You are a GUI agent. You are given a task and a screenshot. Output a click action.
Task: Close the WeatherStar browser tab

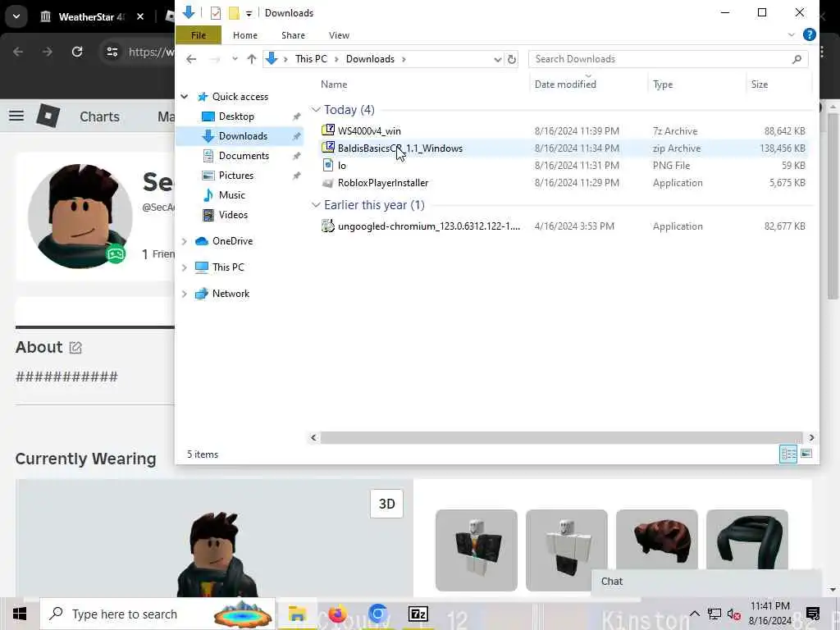139,16
